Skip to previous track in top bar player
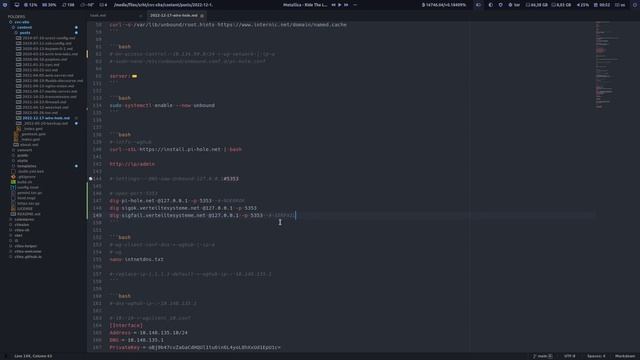This screenshot has height=360, width=640. pyautogui.click(x=333, y=5)
